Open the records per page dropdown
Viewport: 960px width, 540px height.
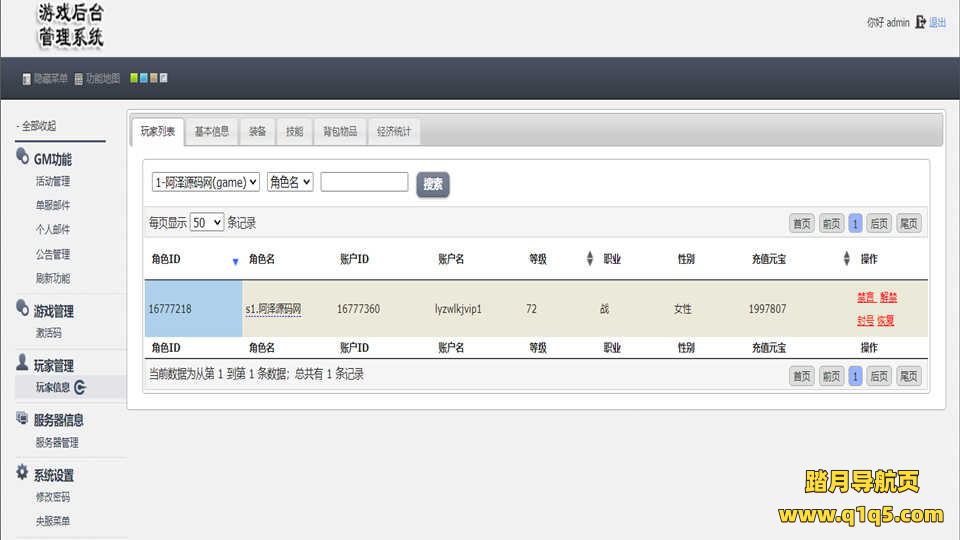click(x=207, y=223)
